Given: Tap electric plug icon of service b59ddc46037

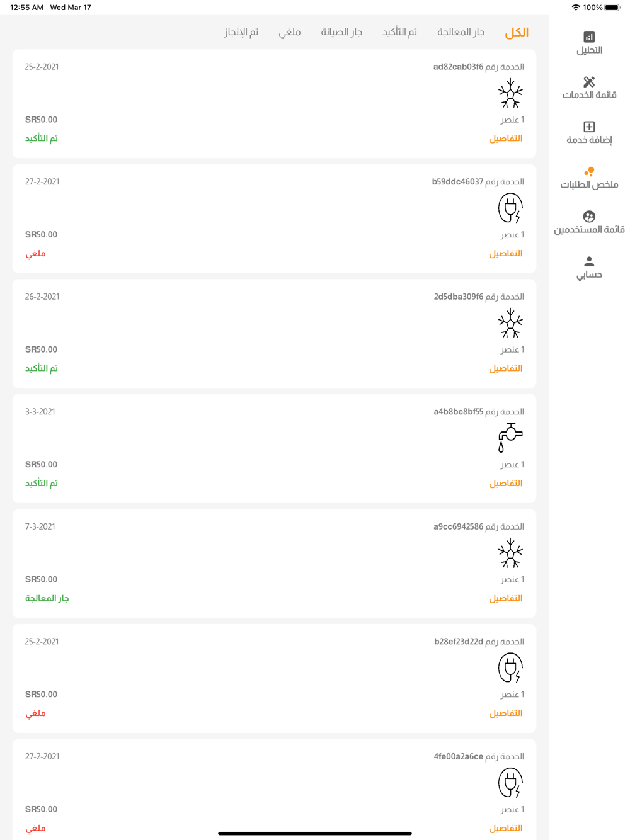Looking at the screenshot, I should 510,208.
